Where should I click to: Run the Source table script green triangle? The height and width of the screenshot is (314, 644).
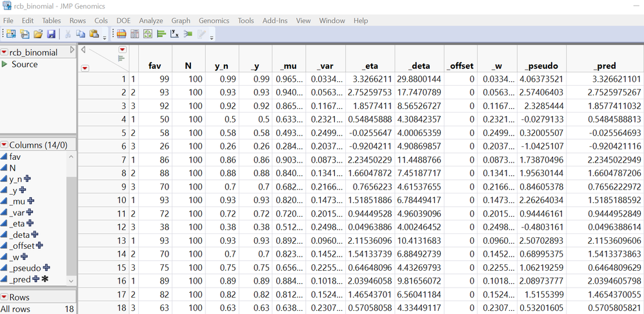click(x=5, y=64)
